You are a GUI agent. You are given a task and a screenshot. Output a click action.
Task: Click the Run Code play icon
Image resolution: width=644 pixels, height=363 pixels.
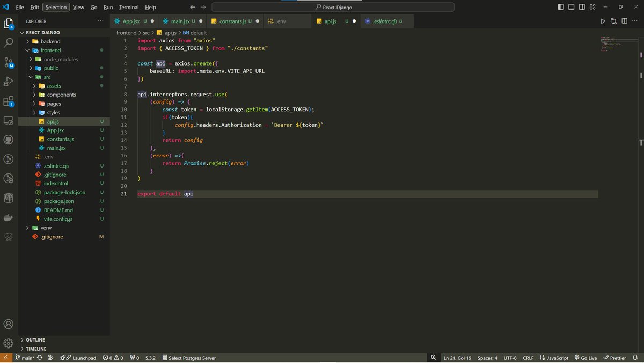pos(603,21)
